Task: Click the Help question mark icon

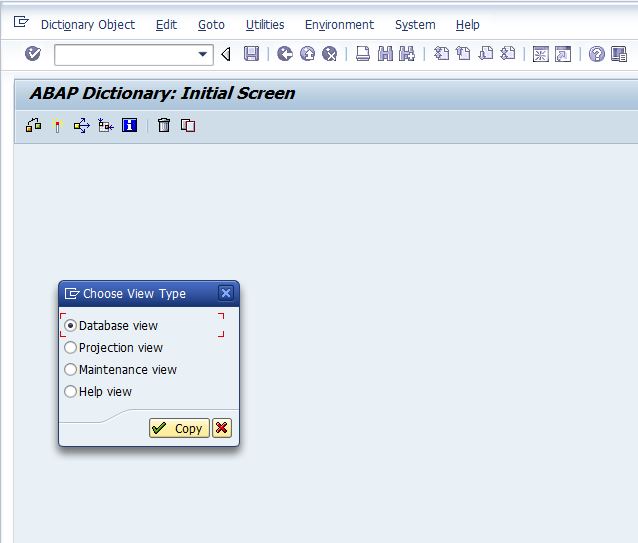Action: pos(596,54)
